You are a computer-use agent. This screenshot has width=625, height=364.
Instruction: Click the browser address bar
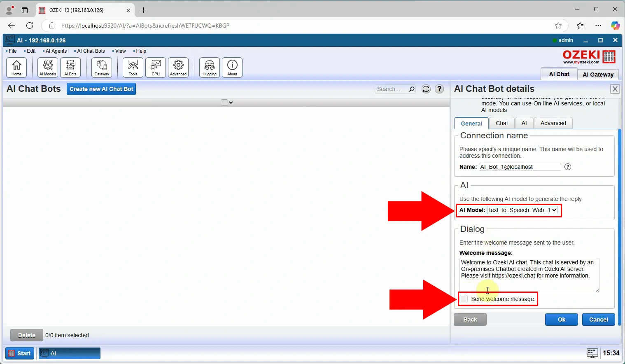click(305, 26)
